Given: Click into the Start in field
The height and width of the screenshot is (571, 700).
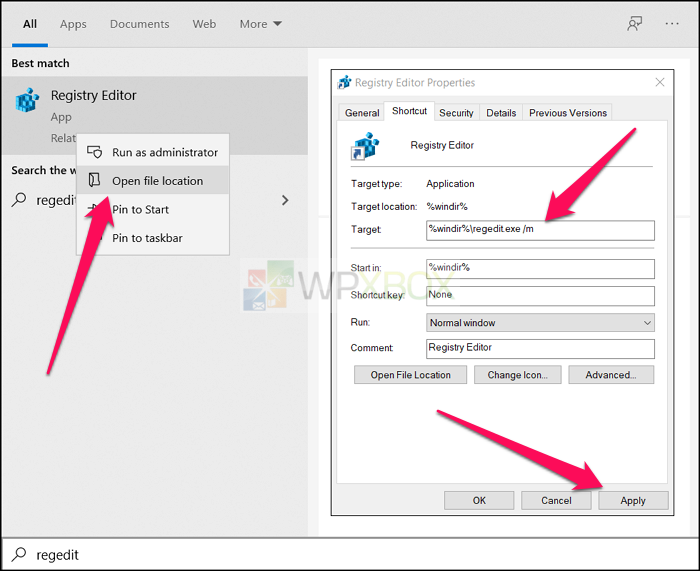Looking at the screenshot, I should (x=540, y=269).
